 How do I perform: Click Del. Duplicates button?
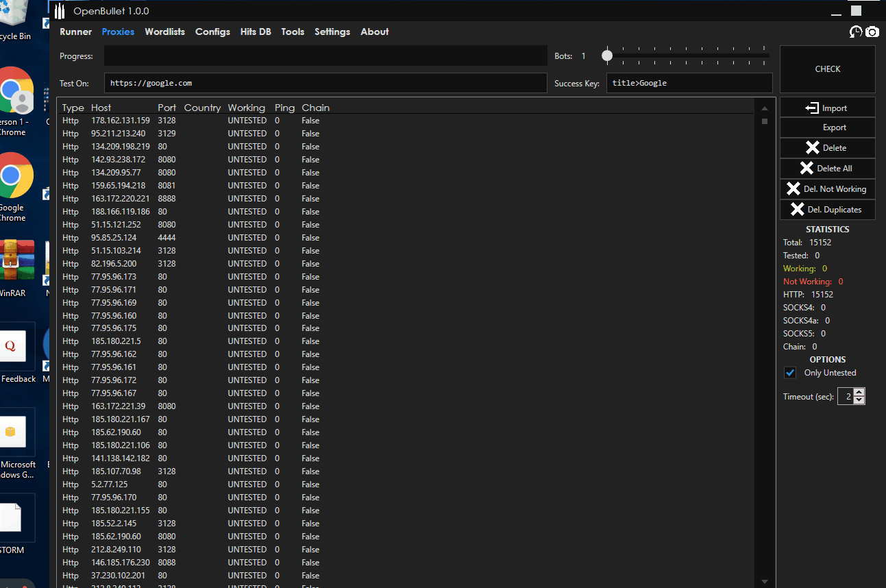(827, 210)
